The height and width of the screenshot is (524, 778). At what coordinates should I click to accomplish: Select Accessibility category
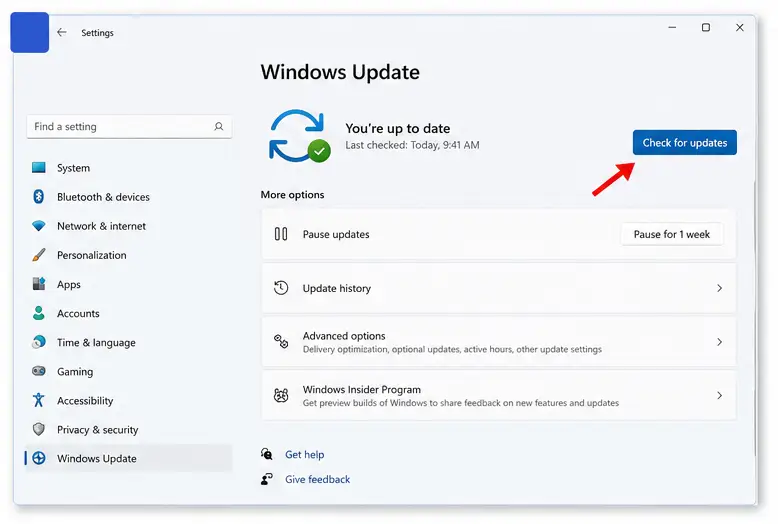129,400
